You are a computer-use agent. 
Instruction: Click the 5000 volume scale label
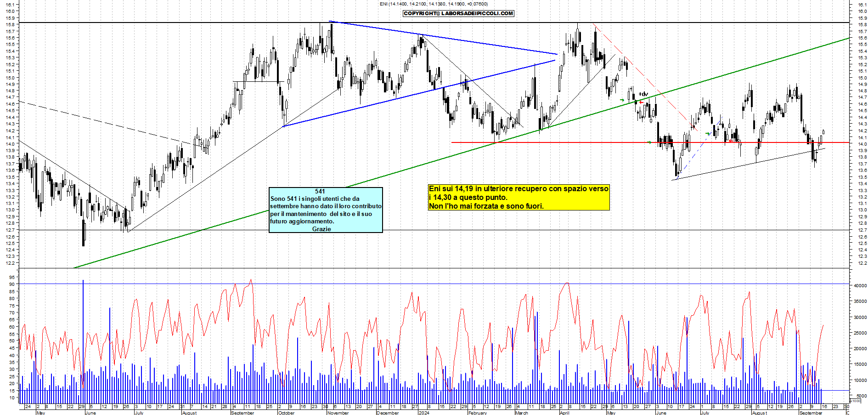(862, 396)
